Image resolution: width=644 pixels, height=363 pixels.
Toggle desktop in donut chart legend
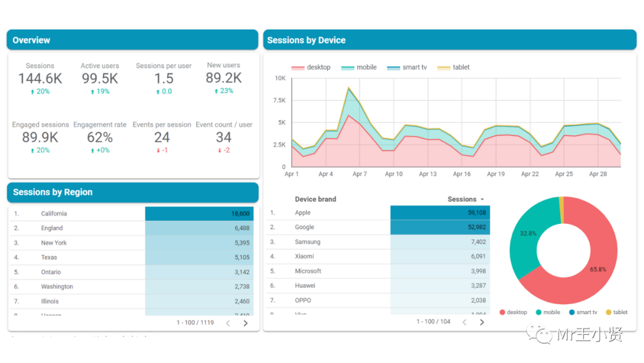tap(513, 312)
